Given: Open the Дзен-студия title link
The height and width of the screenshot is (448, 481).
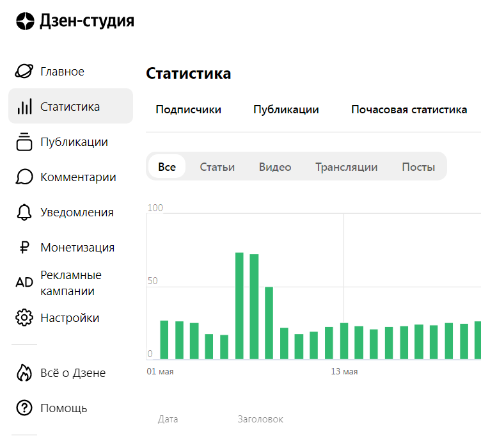Looking at the screenshot, I should pyautogui.click(x=87, y=21).
